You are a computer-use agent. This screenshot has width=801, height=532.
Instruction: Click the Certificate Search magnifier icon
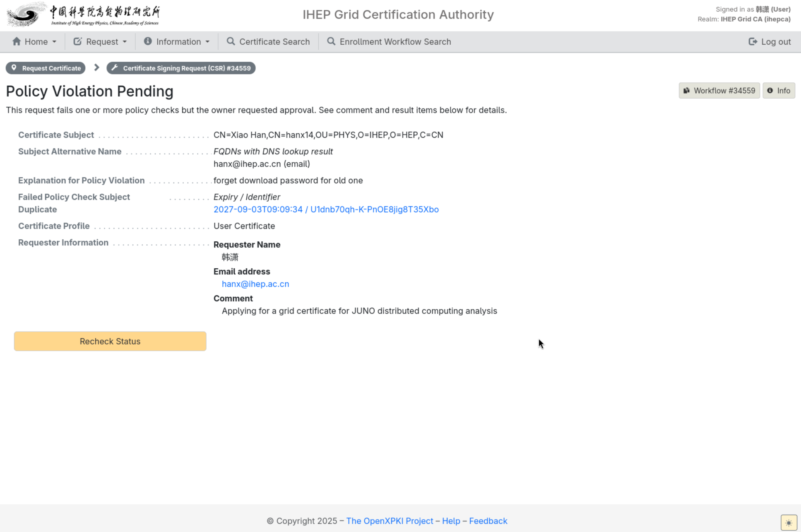231,41
